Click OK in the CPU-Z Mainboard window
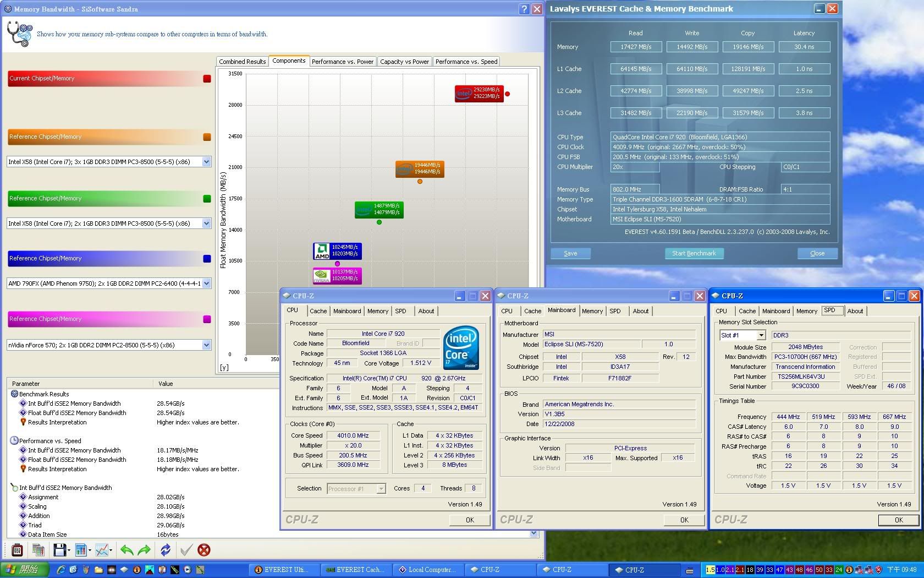Screen dimensions: 924x578 point(684,520)
